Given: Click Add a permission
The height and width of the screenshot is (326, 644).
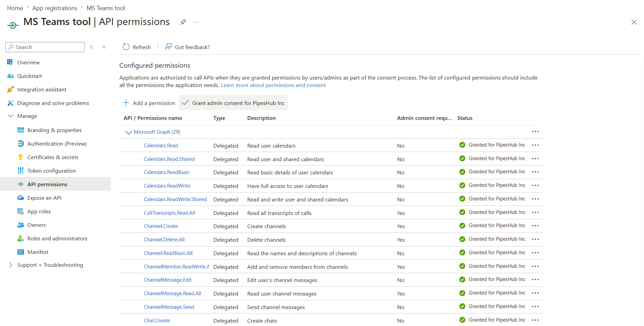Looking at the screenshot, I should 149,103.
